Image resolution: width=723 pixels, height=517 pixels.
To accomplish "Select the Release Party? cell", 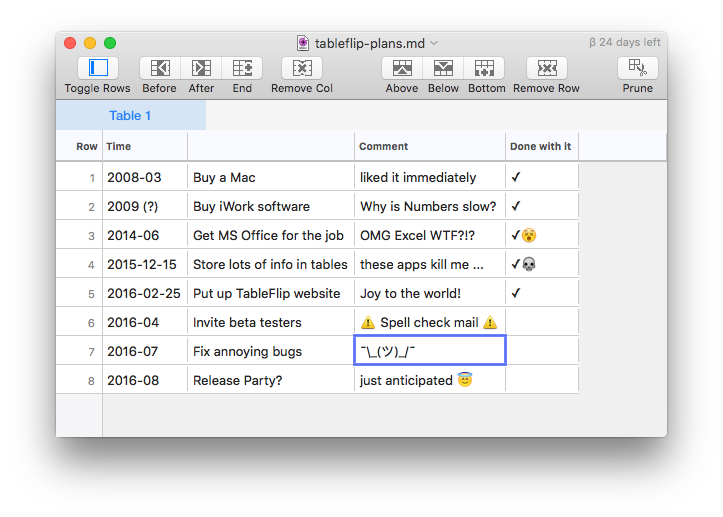I will tap(271, 381).
